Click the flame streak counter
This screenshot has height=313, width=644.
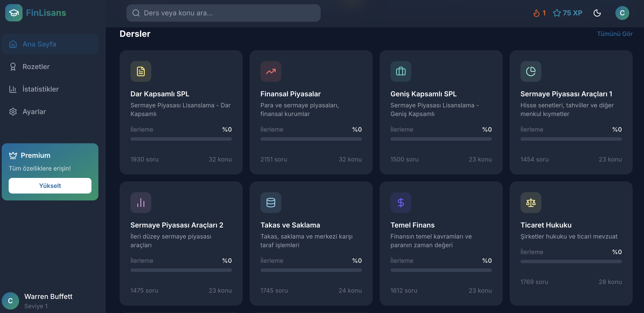pyautogui.click(x=539, y=13)
